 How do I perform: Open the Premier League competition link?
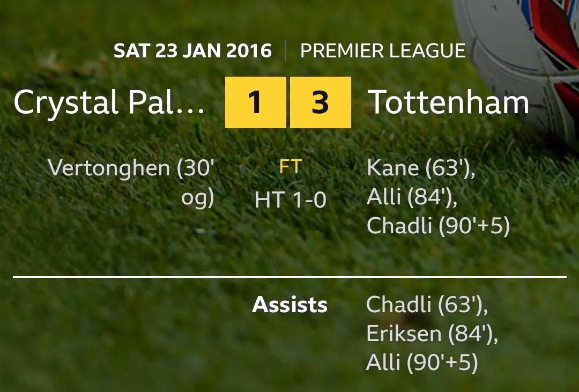click(382, 51)
